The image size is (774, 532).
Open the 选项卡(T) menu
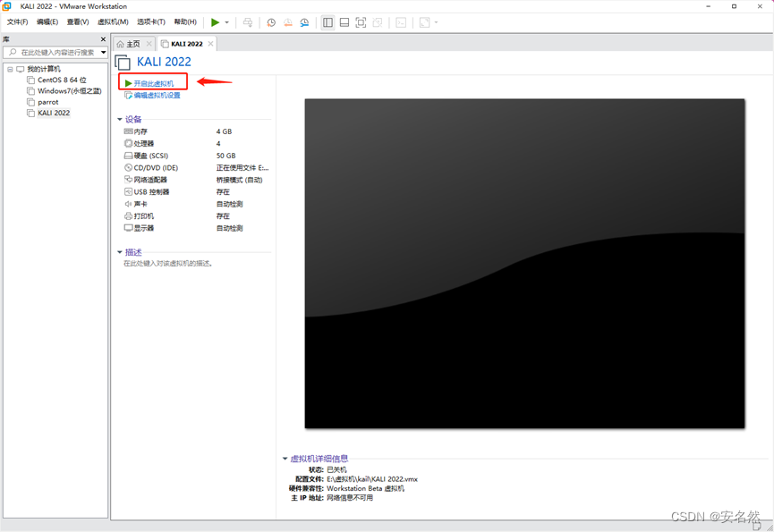(151, 21)
